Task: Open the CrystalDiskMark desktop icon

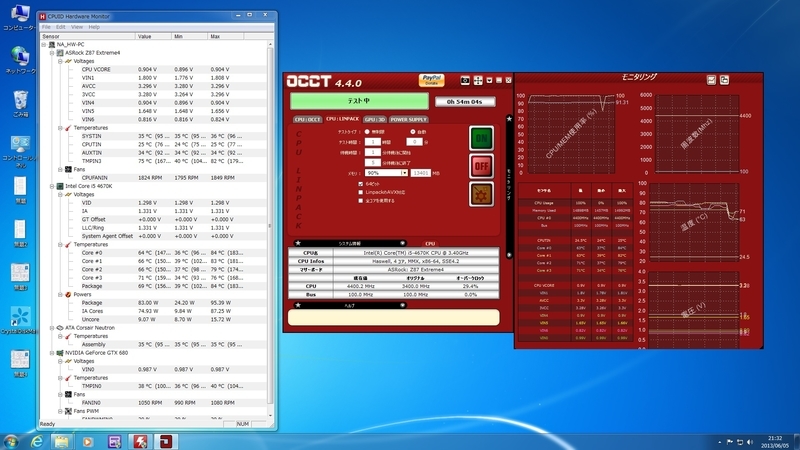Action: click(x=20, y=320)
